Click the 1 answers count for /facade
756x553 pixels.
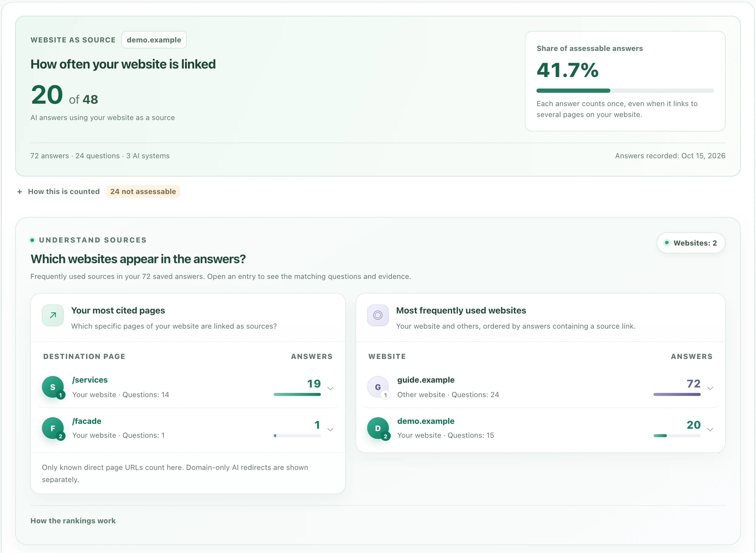click(317, 424)
